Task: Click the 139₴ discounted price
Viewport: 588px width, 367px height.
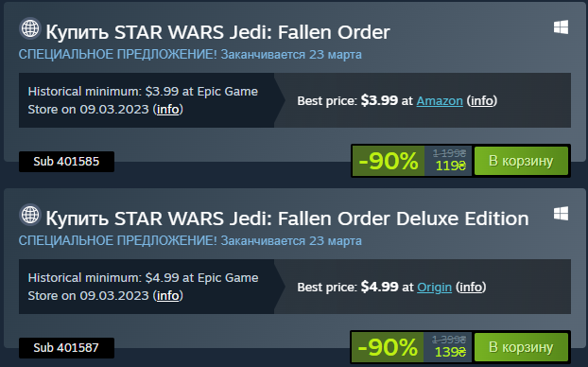Action: (x=450, y=352)
